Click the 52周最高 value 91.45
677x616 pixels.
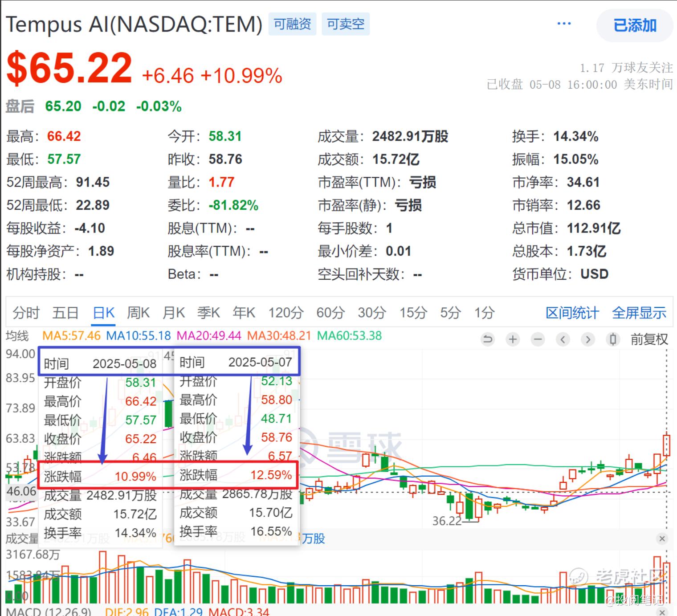(93, 182)
